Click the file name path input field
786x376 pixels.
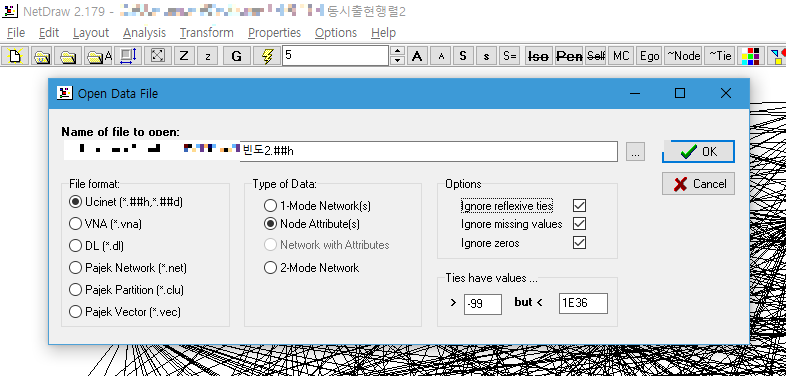[x=341, y=151]
